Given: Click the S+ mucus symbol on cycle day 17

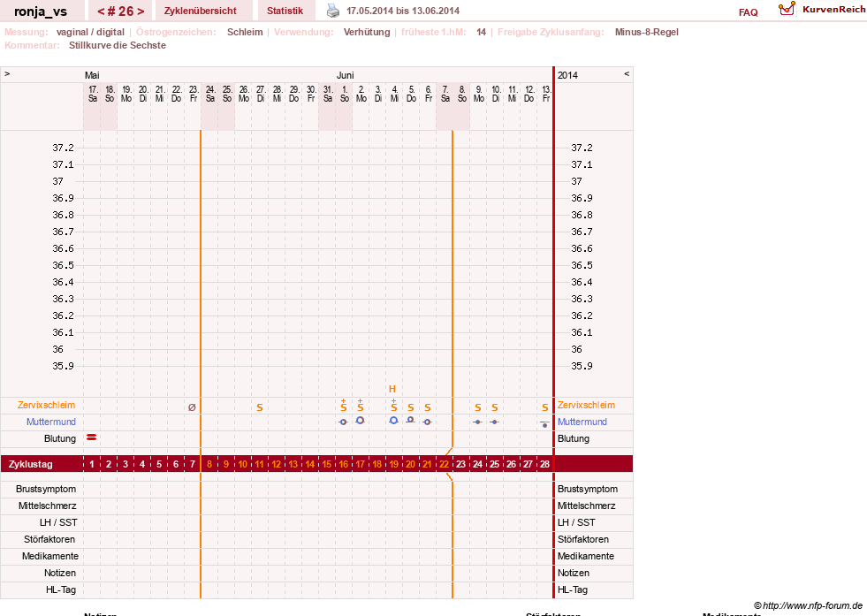Looking at the screenshot, I should (x=360, y=406).
